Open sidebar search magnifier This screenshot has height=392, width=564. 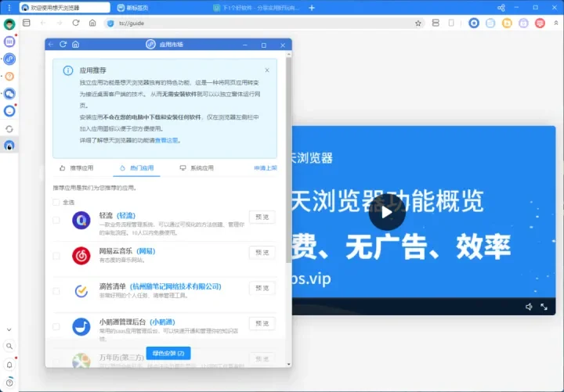click(9, 346)
